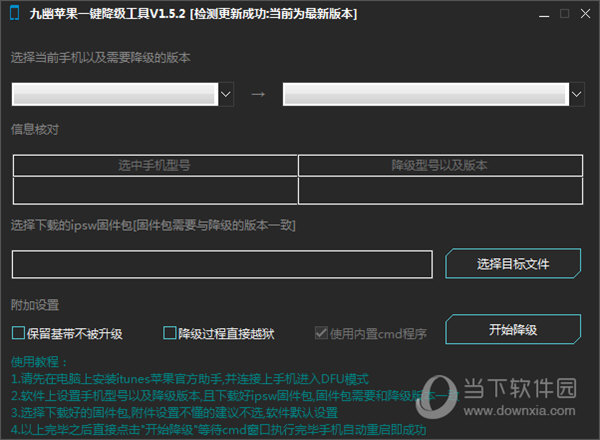Click the empty cell under 降级型号以及版本
The image size is (600, 440).
[x=440, y=191]
